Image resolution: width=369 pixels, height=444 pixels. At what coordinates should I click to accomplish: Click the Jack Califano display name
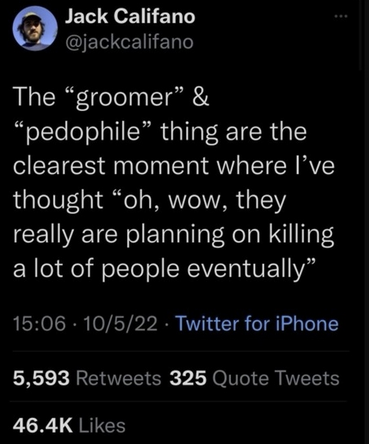[130, 16]
